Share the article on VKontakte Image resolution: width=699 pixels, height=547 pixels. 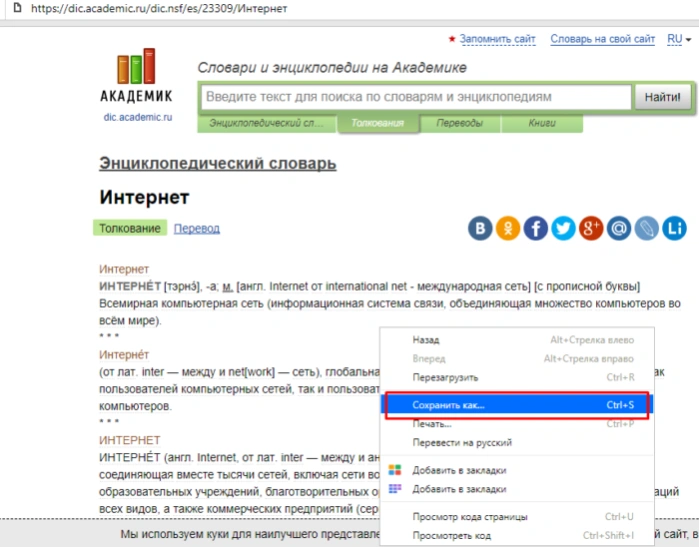tap(480, 228)
